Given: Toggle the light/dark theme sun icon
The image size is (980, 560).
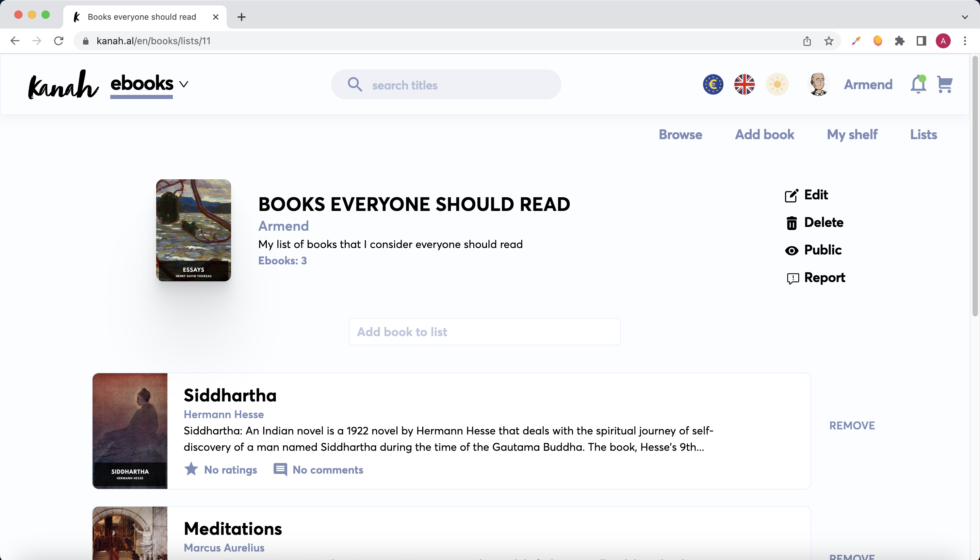Looking at the screenshot, I should 777,84.
